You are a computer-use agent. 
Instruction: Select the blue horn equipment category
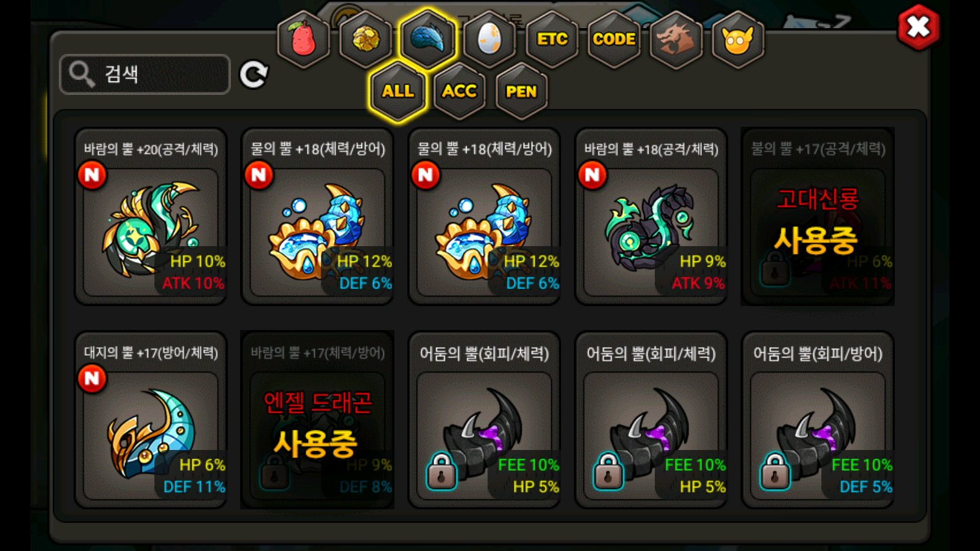pyautogui.click(x=428, y=39)
